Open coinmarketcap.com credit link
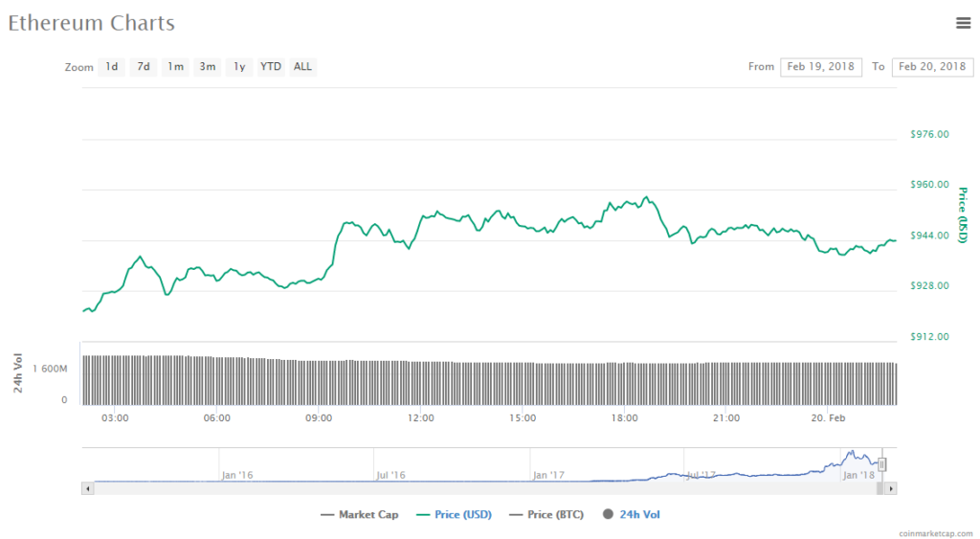 (936, 533)
